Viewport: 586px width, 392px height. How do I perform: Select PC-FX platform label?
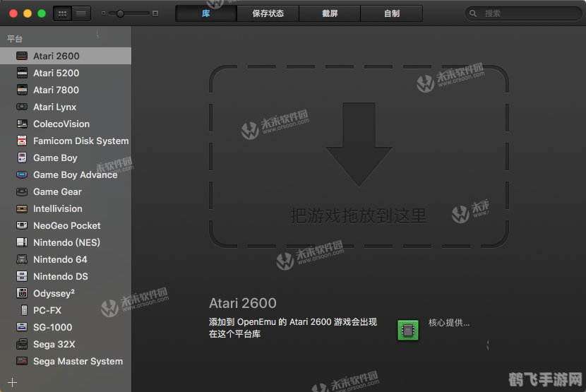tap(47, 310)
